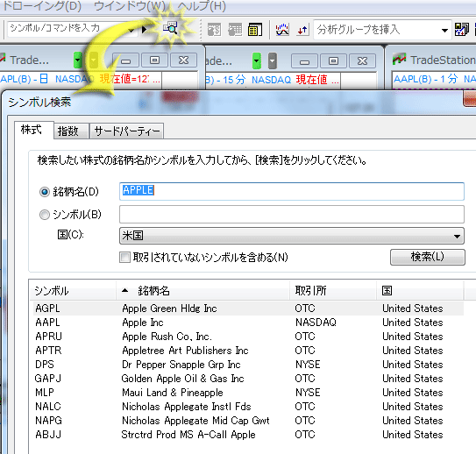Click green toggle in first Trade window
Screen dimensions: 476x454
point(78,60)
